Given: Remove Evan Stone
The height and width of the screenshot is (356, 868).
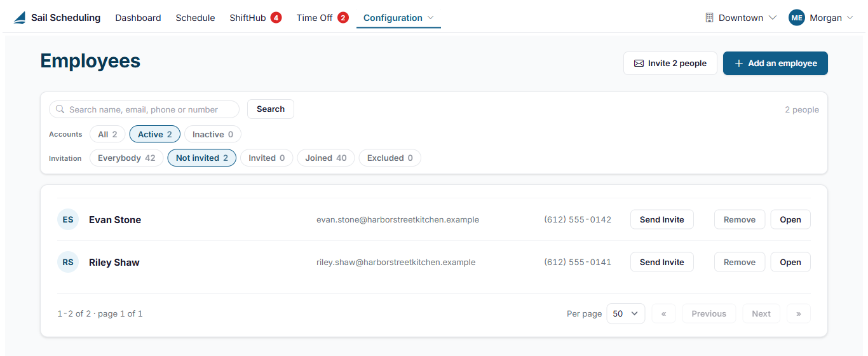Looking at the screenshot, I should 740,219.
